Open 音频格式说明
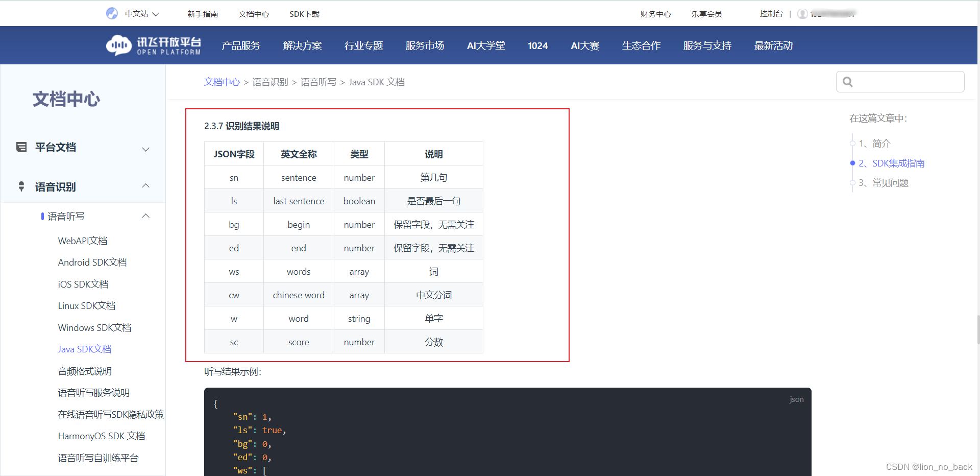The image size is (980, 476). 85,371
